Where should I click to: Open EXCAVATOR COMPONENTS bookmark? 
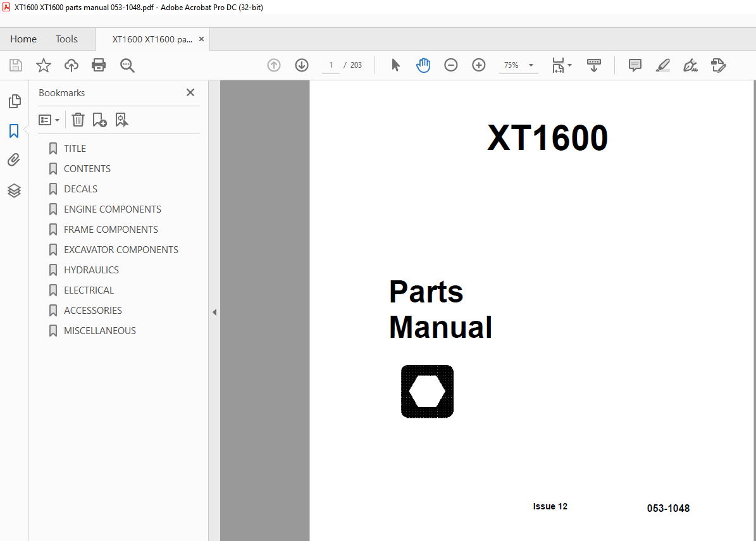(121, 250)
